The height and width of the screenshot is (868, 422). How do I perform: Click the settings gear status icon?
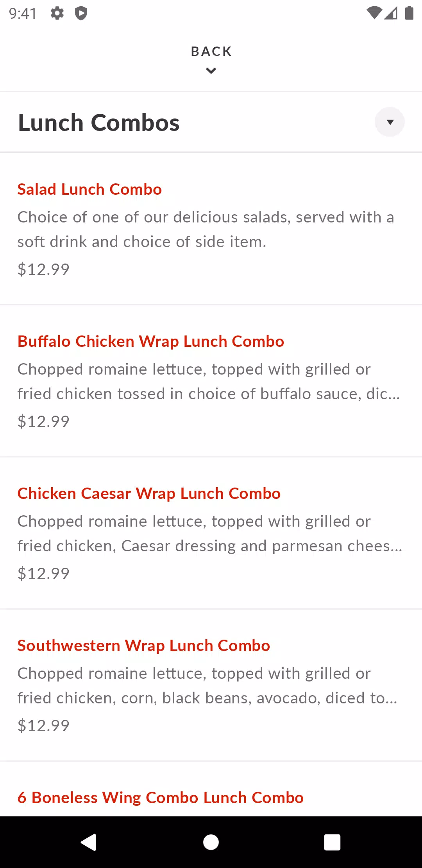(x=57, y=13)
